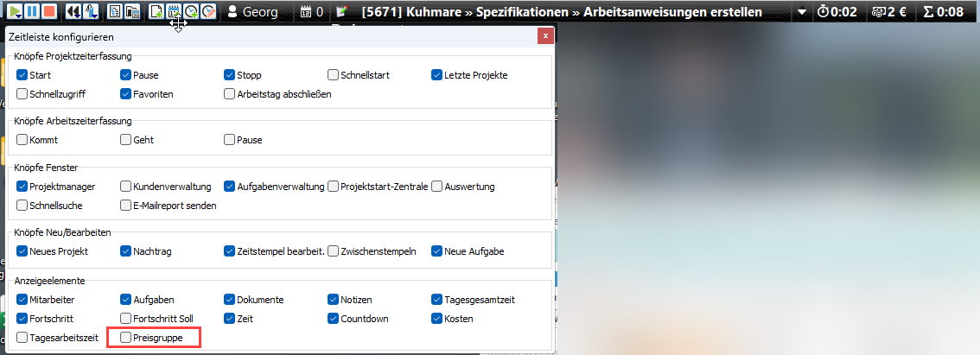
Task: Click the red Stop button
Action: coord(50,12)
